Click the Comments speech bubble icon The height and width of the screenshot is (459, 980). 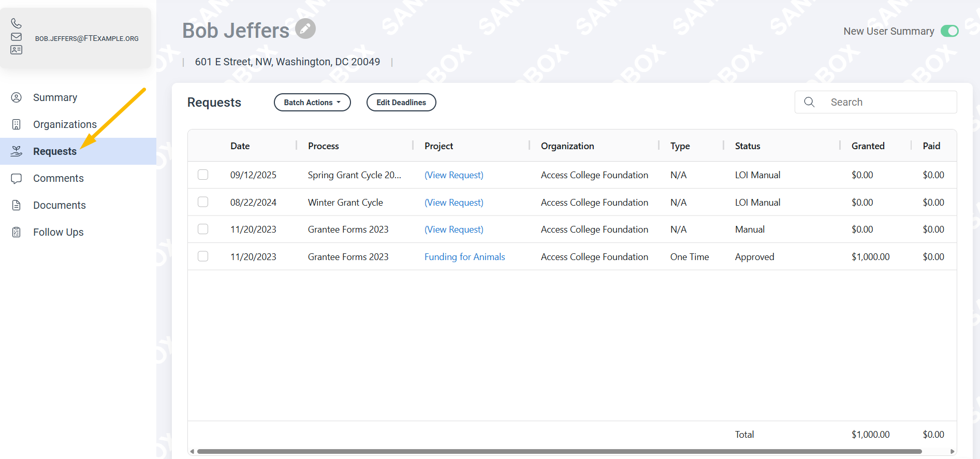point(17,178)
